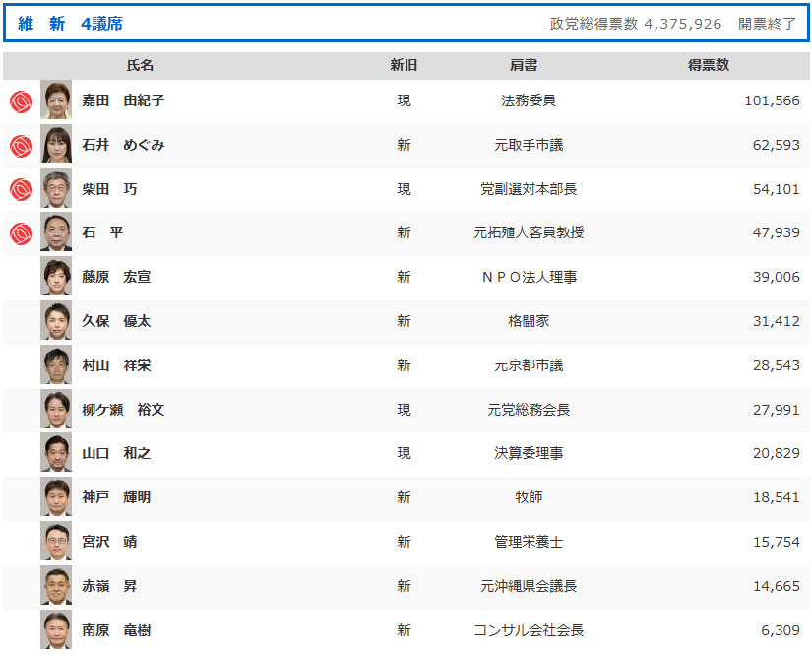Screen dimensions: 812x654
Task: Select the name 石 平
Action: pyautogui.click(x=102, y=232)
